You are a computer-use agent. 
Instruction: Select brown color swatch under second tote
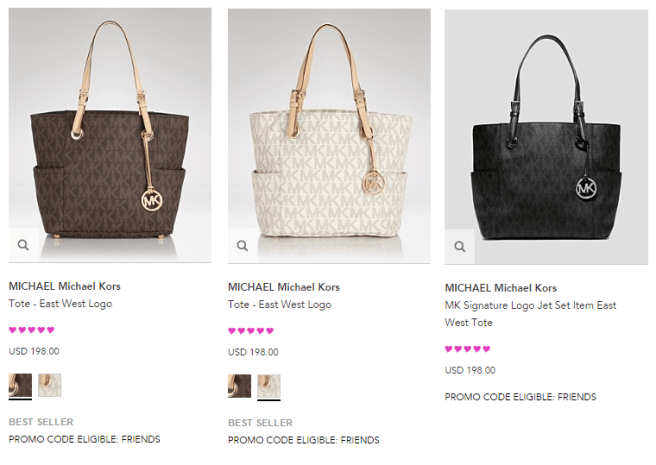[x=239, y=385]
